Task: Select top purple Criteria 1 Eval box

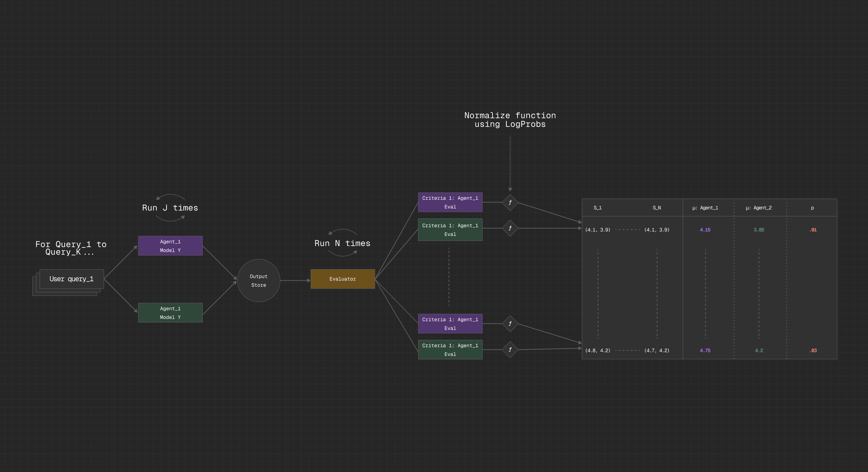Action: tap(450, 202)
